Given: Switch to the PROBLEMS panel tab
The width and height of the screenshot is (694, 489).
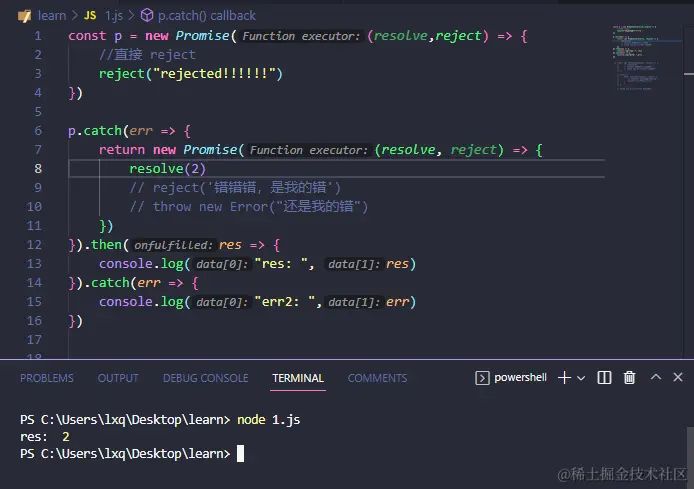Looking at the screenshot, I should tap(47, 378).
